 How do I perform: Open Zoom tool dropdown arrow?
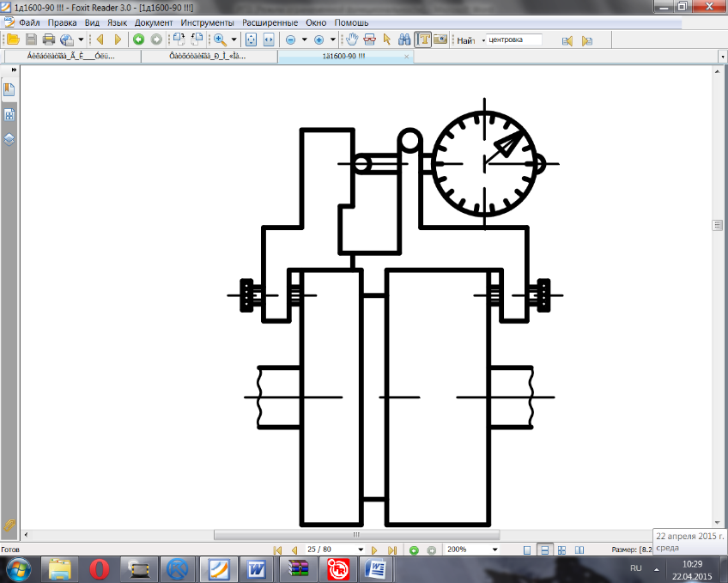(234, 39)
